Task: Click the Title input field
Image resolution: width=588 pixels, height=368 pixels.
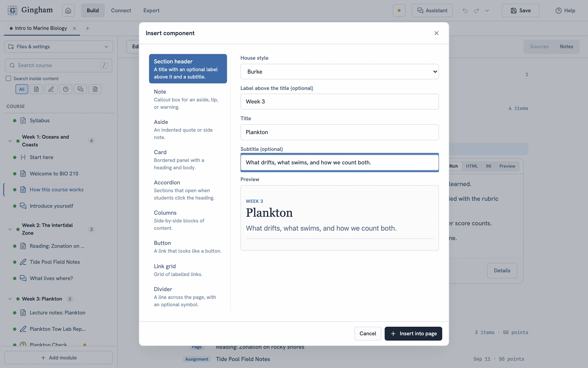Action: tap(340, 132)
